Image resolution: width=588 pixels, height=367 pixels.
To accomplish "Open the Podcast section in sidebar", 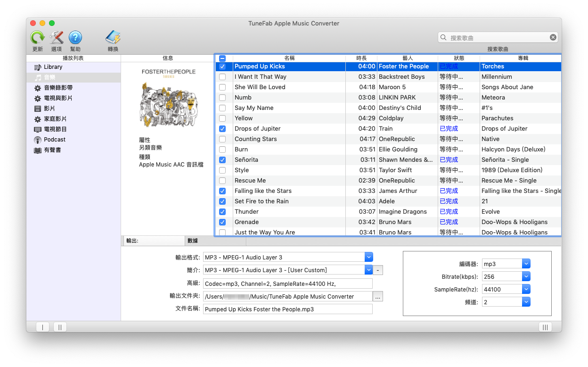I will [x=53, y=140].
